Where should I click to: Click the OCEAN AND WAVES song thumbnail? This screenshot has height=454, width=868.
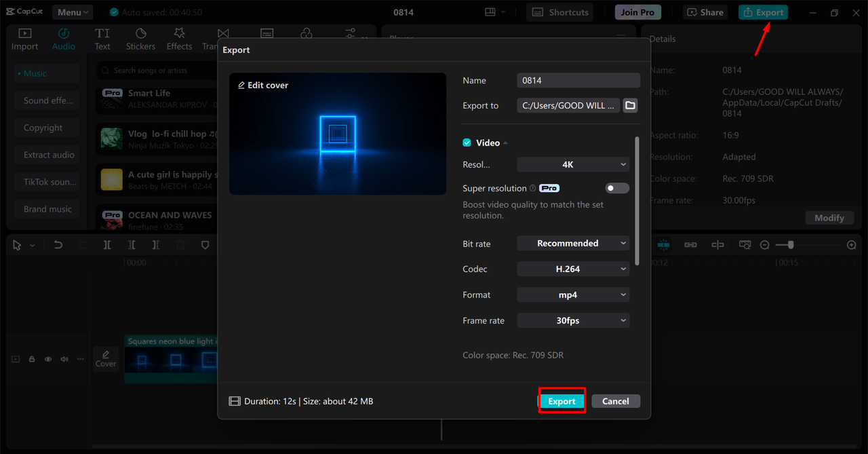pyautogui.click(x=112, y=221)
